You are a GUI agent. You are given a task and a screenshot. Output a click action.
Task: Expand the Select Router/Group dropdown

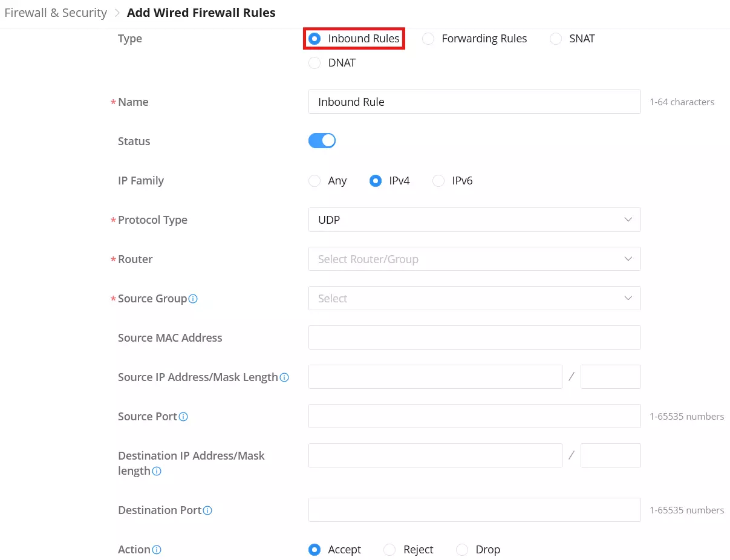point(474,259)
